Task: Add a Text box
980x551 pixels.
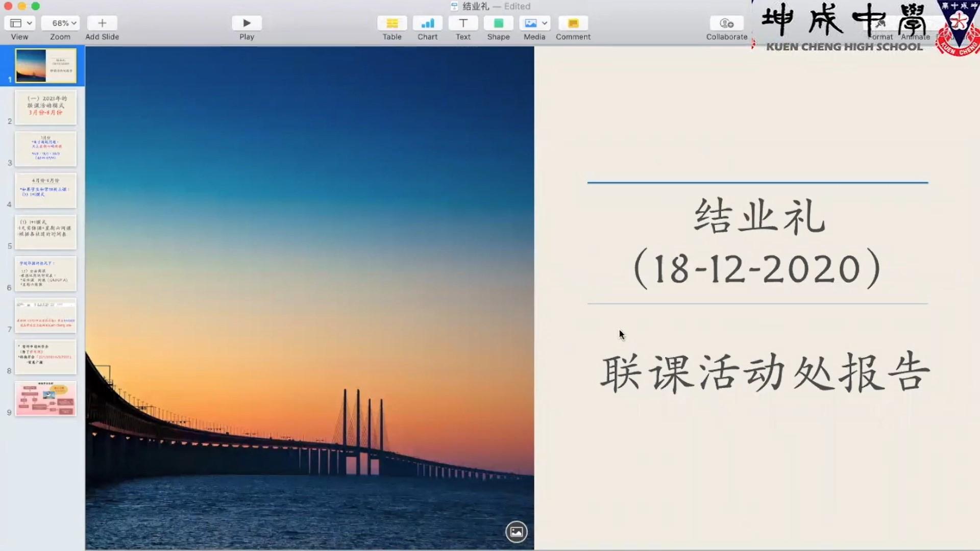Action: pyautogui.click(x=463, y=23)
